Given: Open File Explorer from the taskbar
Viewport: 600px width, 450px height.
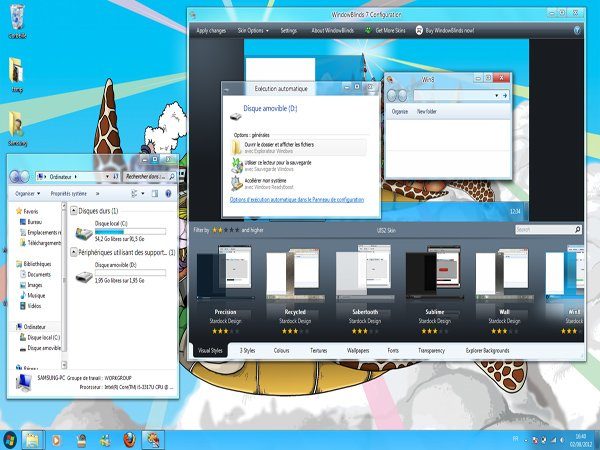Looking at the screenshot, I should [x=33, y=440].
